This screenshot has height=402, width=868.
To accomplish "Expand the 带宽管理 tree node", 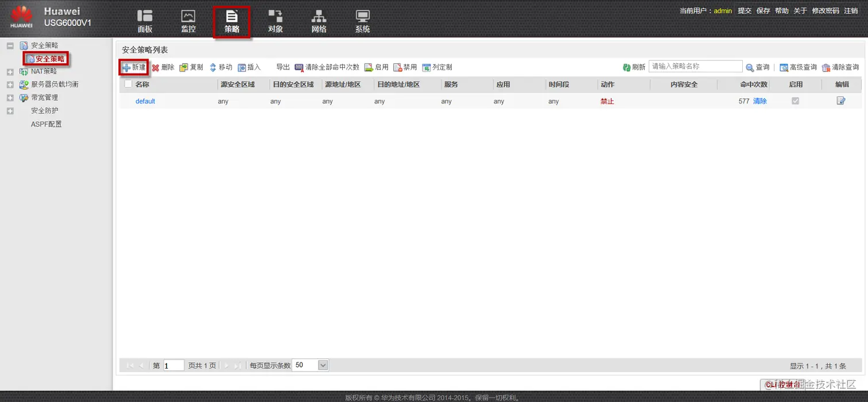I will click(10, 98).
